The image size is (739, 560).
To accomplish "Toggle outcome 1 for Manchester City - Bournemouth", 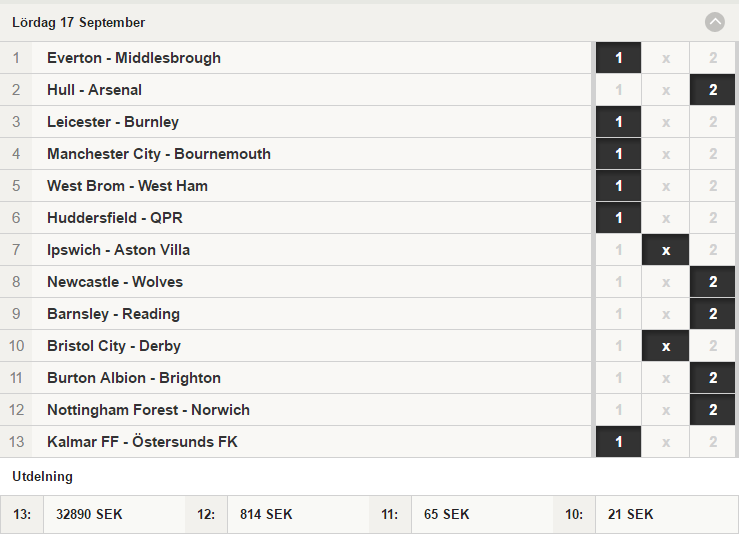I will point(618,154).
